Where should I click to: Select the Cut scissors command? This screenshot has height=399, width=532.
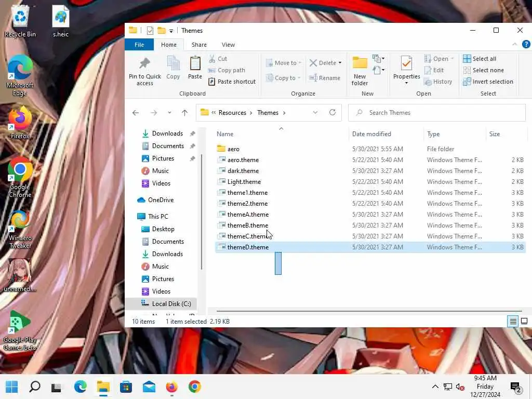click(218, 59)
